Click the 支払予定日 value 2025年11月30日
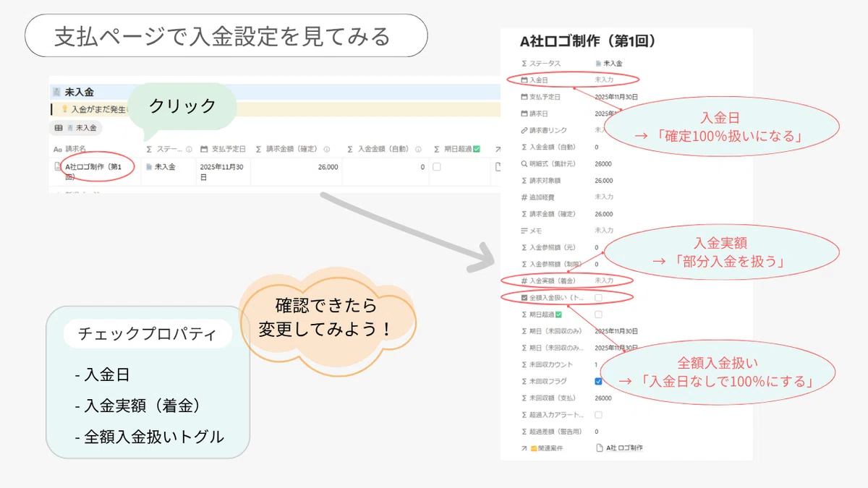Screen dimensions: 868x488 pos(616,97)
